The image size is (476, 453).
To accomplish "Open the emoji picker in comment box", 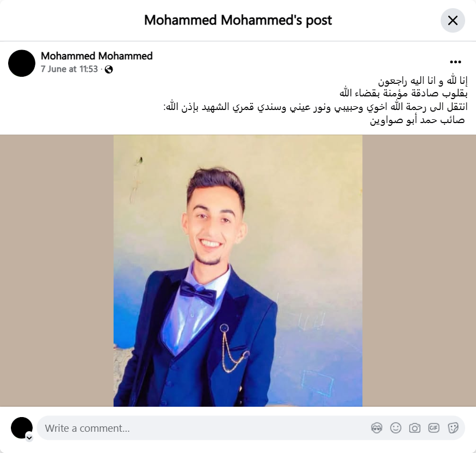I will click(395, 428).
